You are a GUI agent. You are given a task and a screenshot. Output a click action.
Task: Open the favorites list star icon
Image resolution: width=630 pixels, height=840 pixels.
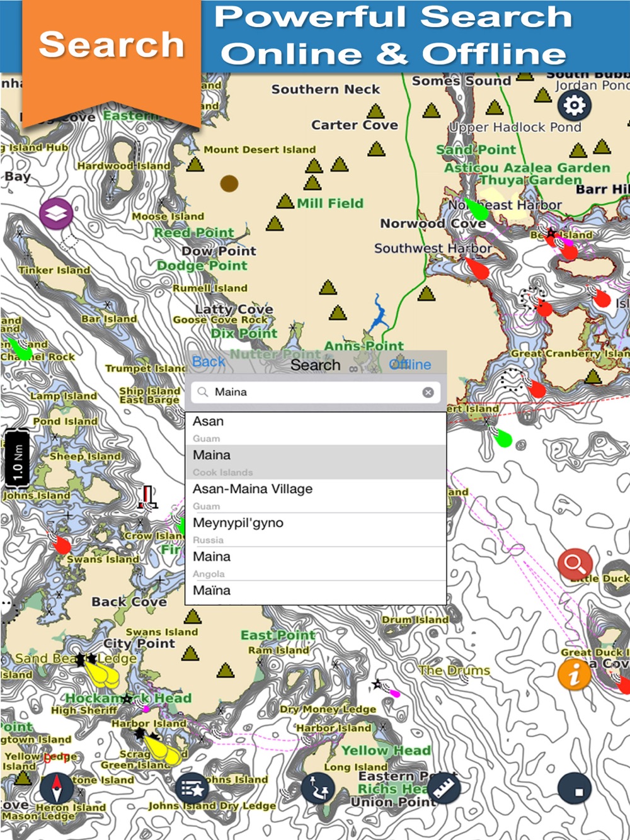(x=192, y=788)
